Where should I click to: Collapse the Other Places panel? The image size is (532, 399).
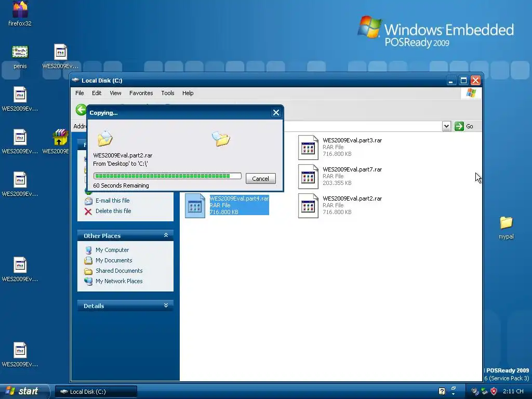coord(166,235)
